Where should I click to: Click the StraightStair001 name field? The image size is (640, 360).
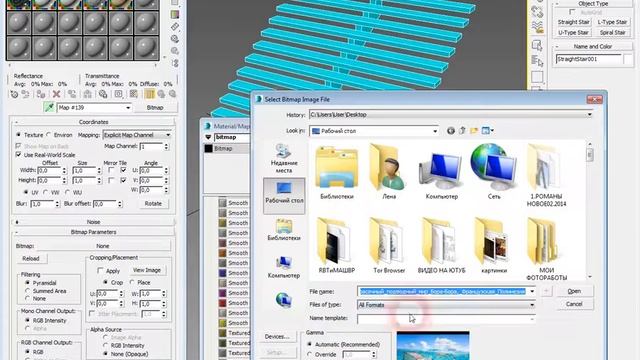click(588, 59)
